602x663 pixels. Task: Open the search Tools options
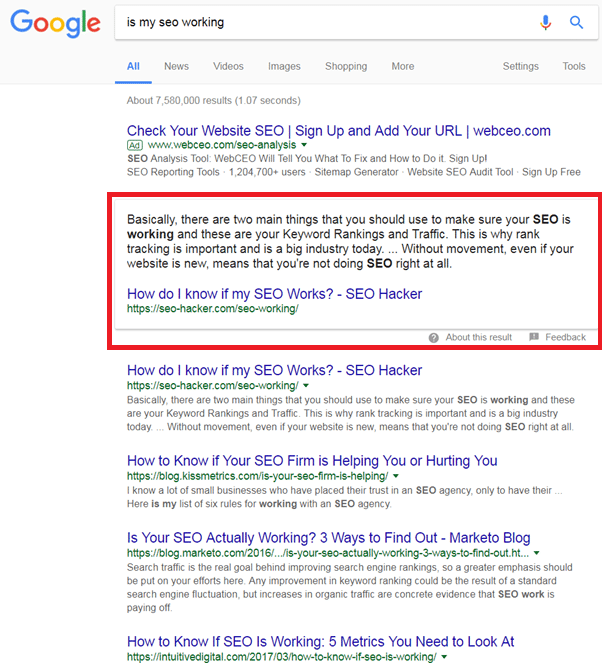(574, 66)
